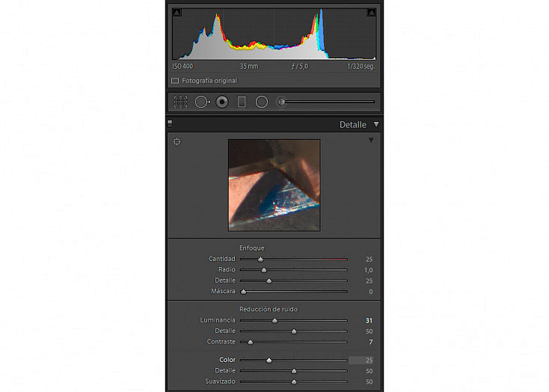Click the Enfoque Cantidad slider
The height and width of the screenshot is (392, 549).
tap(294, 260)
